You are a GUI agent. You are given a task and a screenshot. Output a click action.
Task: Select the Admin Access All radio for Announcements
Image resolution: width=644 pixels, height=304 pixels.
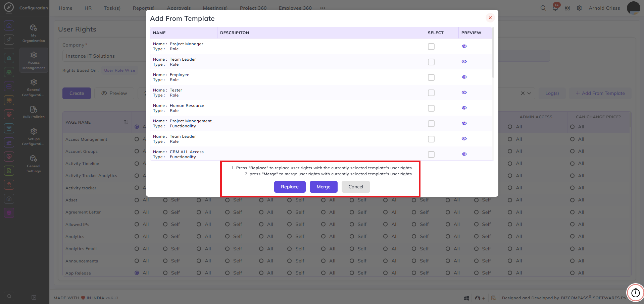click(x=510, y=261)
